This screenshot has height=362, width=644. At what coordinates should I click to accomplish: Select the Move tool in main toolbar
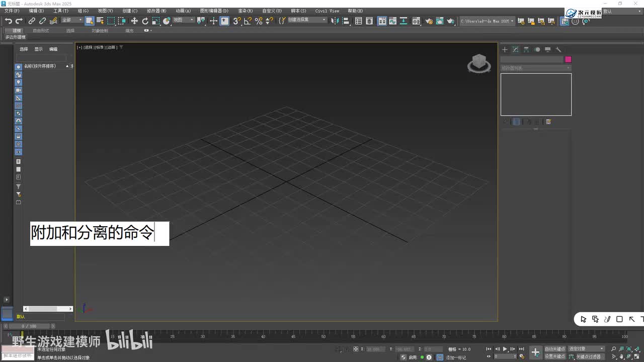coord(134,21)
